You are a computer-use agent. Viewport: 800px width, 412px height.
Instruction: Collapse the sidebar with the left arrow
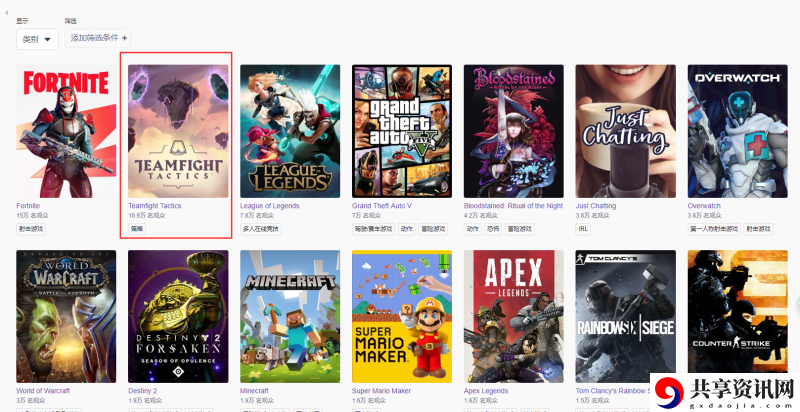[6, 12]
